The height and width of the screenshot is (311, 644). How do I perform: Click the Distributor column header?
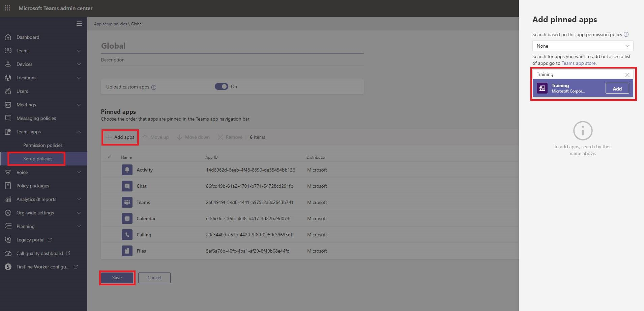316,157
